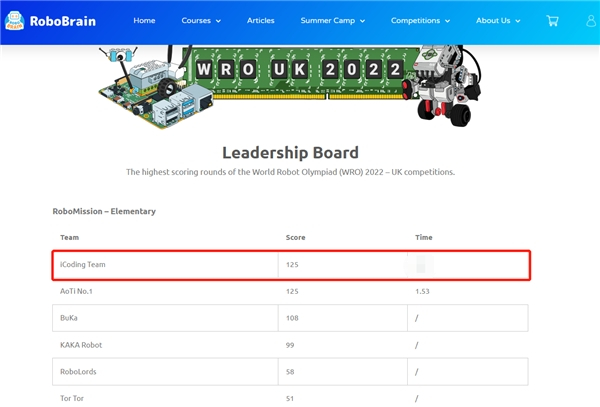Select the AoTi No.1 team name
Viewport: 600px width, 407px height.
tap(76, 291)
